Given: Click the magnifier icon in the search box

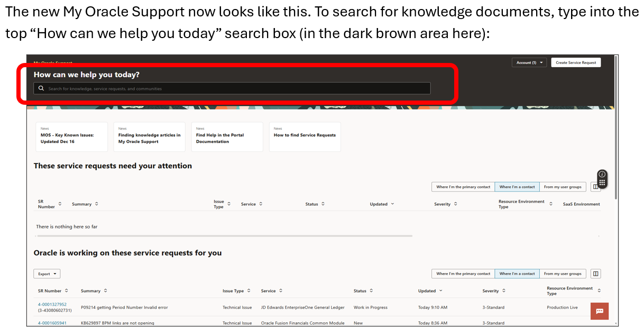Looking at the screenshot, I should 41,88.
